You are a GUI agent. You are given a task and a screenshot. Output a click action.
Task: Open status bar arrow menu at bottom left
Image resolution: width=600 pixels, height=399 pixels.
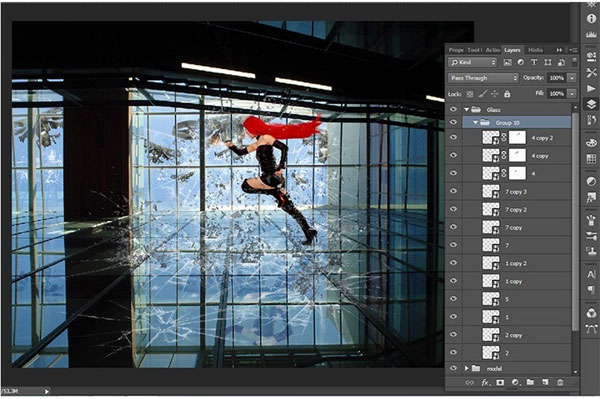click(x=47, y=391)
